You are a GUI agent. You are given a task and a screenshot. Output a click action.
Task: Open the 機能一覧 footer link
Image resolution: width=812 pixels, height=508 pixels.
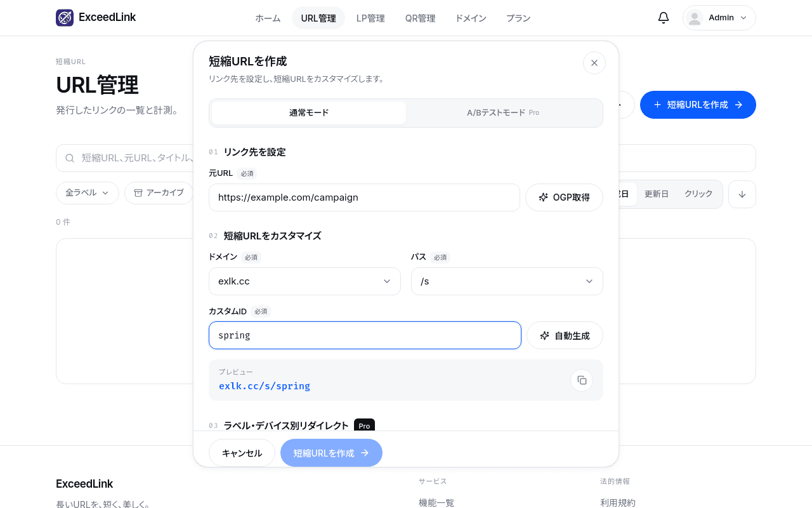pyautogui.click(x=436, y=503)
